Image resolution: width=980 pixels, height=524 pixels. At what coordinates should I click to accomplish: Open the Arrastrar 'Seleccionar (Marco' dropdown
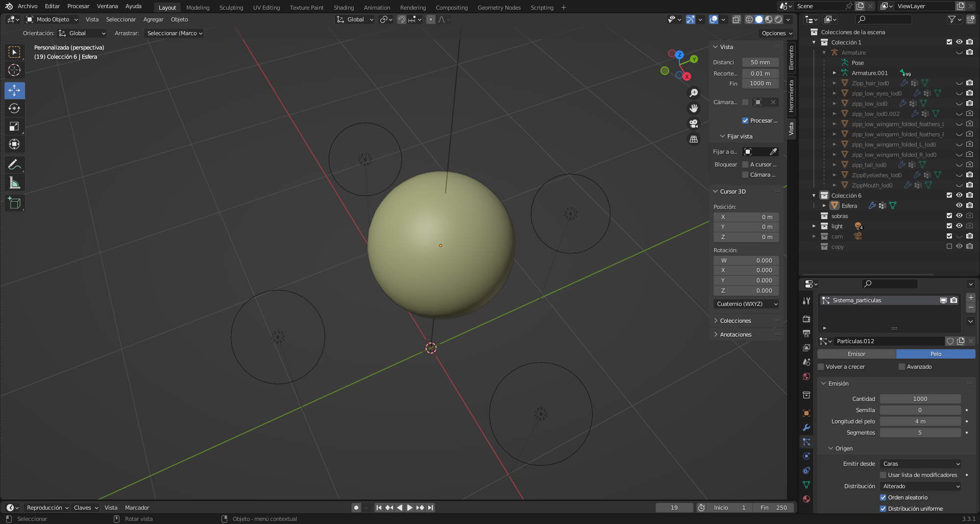tap(174, 33)
